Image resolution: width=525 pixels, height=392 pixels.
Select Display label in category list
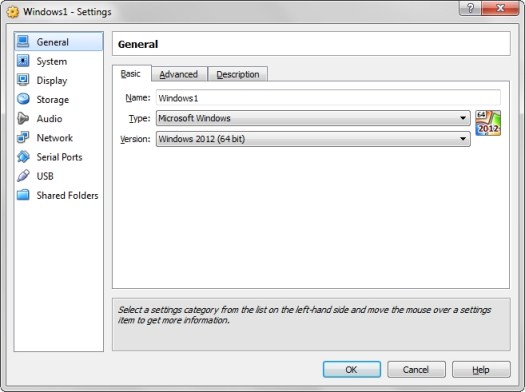[x=52, y=81]
